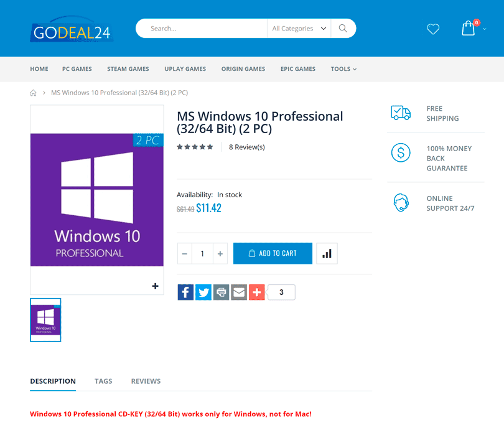Switch to the Reviews tab
Viewport: 504px width, 423px height.
tap(146, 381)
